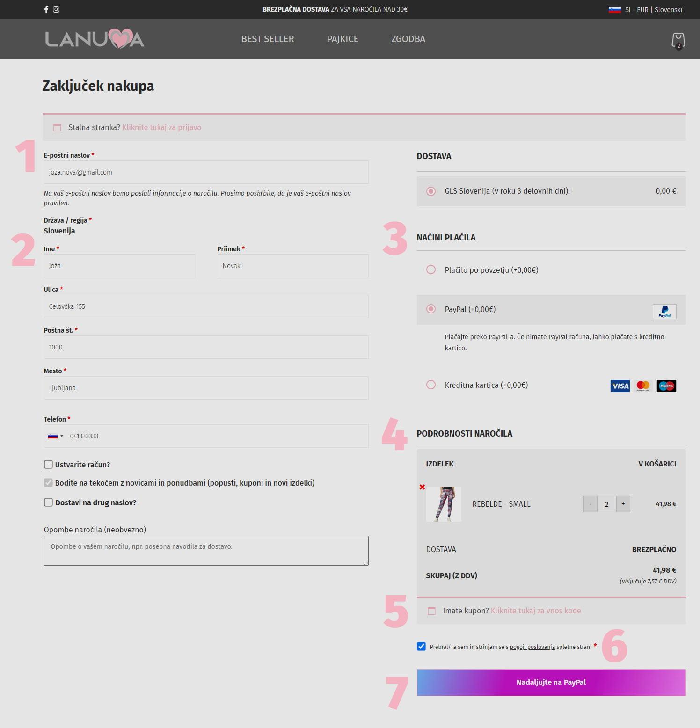This screenshot has height=728, width=700.
Task: Select Kreditna kartica payment method
Action: point(431,385)
